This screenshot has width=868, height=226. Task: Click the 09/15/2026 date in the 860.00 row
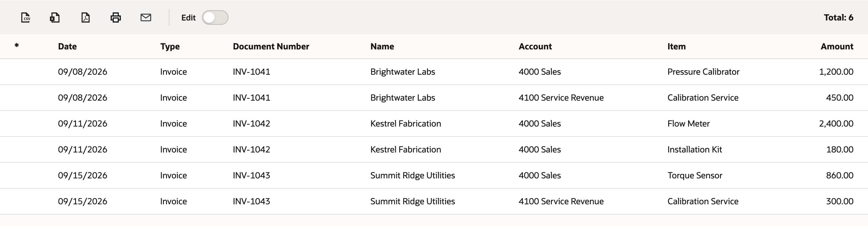(x=83, y=175)
